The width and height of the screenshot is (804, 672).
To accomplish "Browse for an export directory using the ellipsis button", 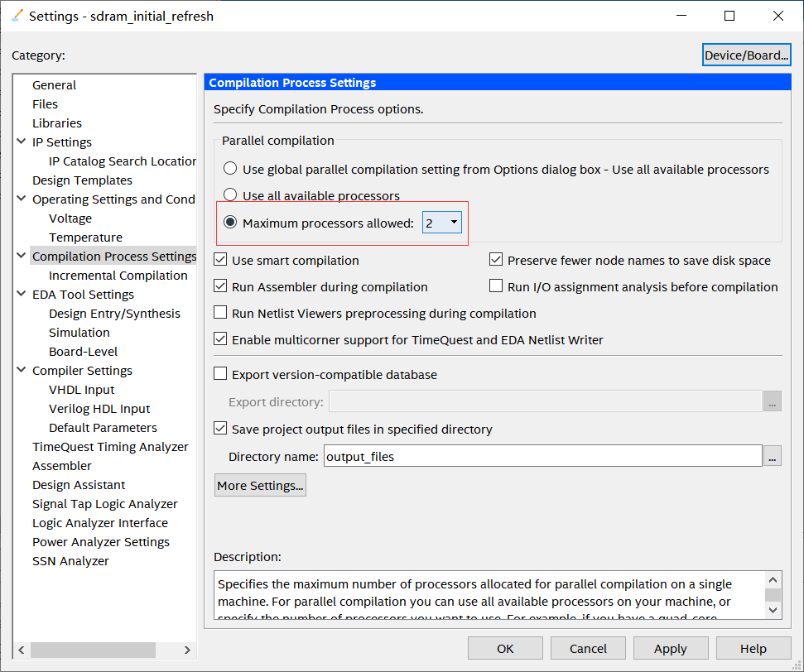I will tap(772, 401).
